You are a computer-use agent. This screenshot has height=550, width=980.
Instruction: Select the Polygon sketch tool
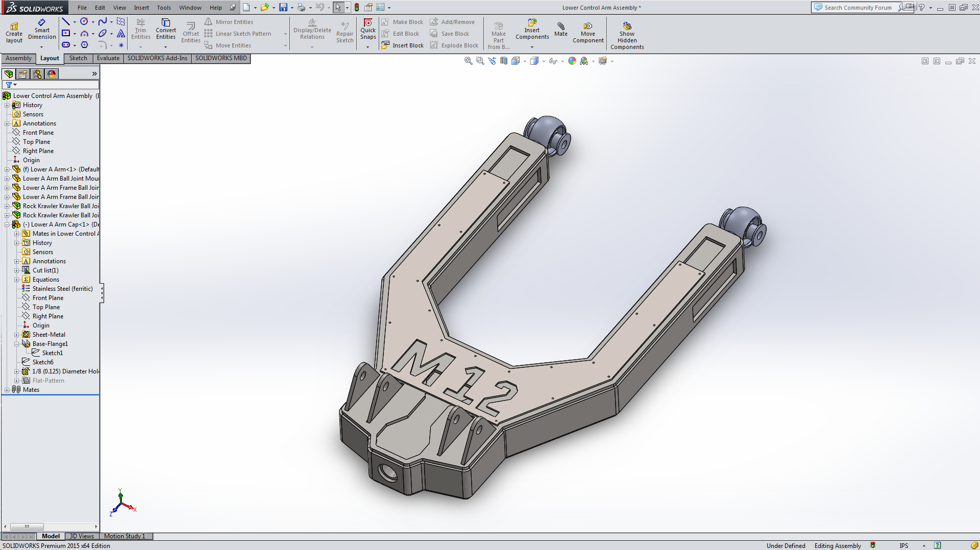click(84, 45)
